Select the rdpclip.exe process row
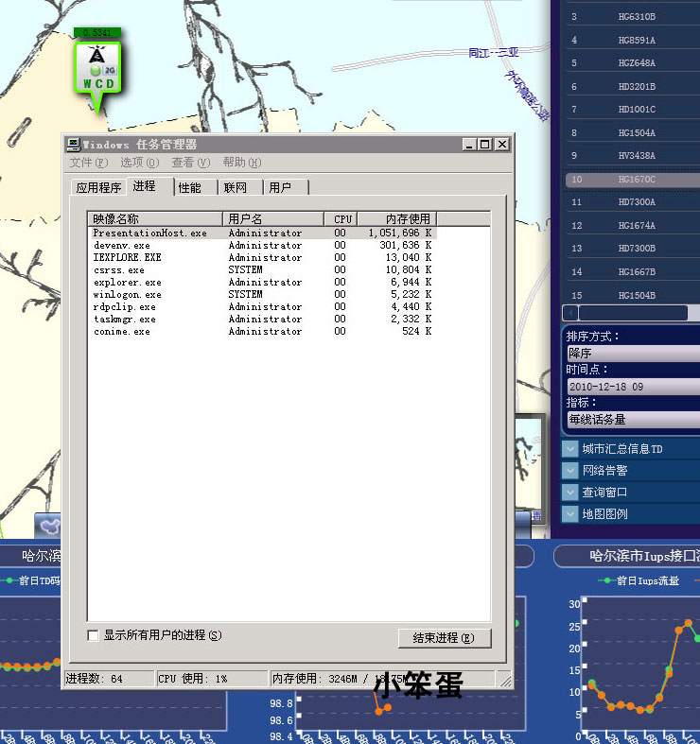This screenshot has height=744, width=700. click(x=263, y=307)
